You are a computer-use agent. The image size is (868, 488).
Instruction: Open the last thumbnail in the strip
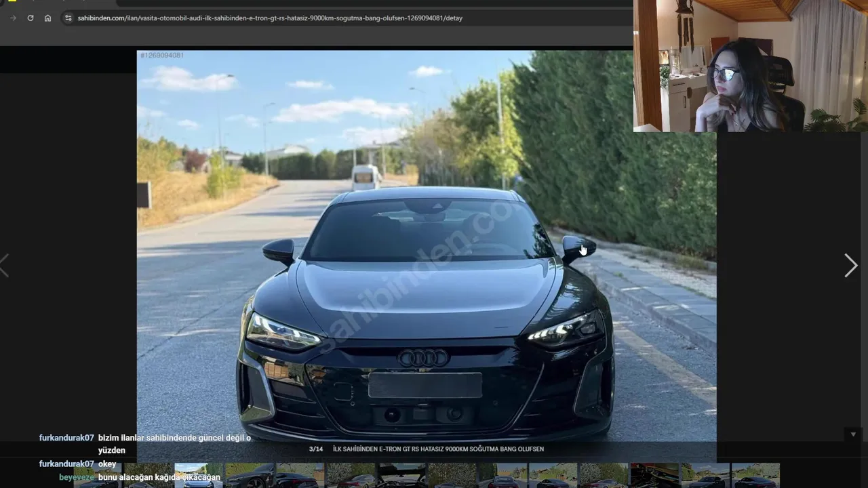click(755, 476)
